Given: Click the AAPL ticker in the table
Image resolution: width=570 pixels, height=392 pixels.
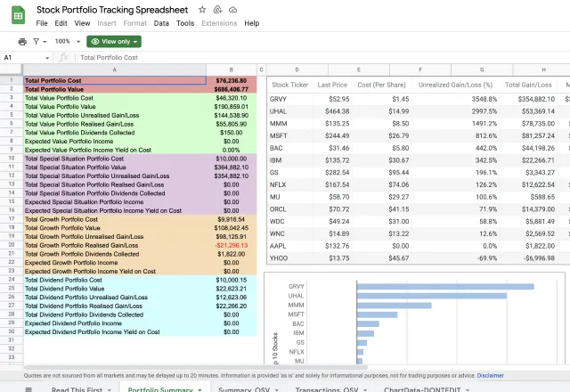Looking at the screenshot, I should point(278,246).
